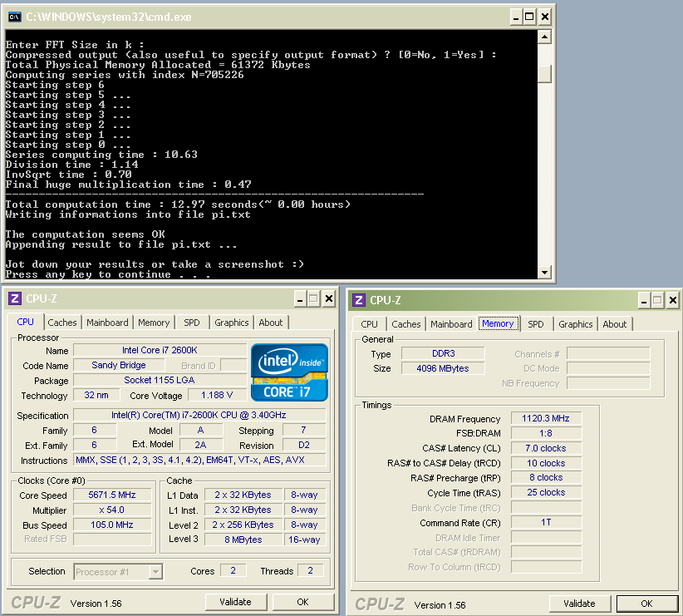Click the Multiplier value x 54.0
This screenshot has width=683, height=616.
pos(112,510)
